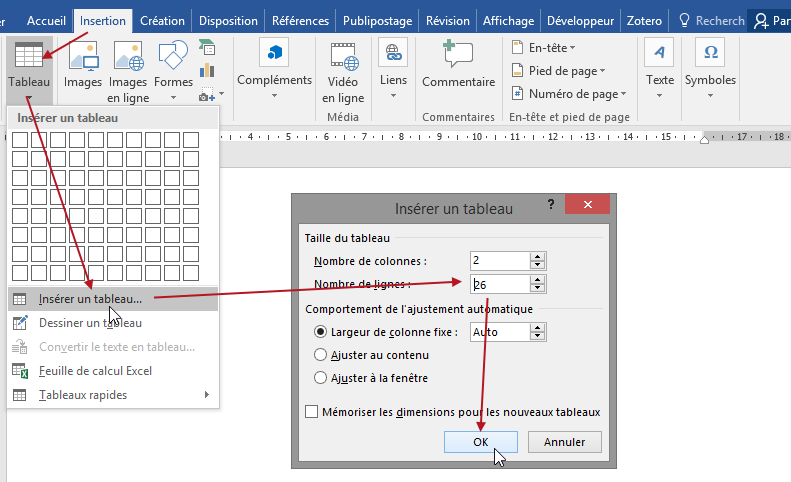Select the top-left cell of table grid
The width and height of the screenshot is (791, 482).
click(x=20, y=140)
